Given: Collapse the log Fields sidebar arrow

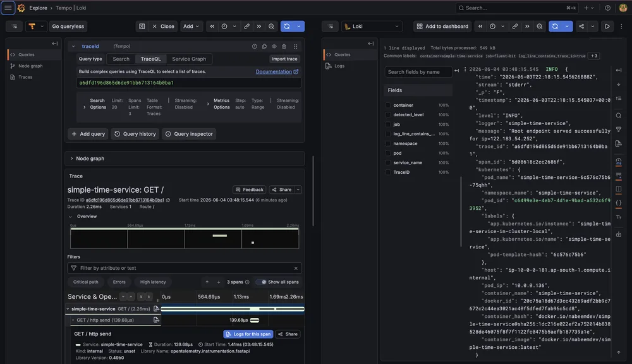Looking at the screenshot, I should pyautogui.click(x=457, y=71).
